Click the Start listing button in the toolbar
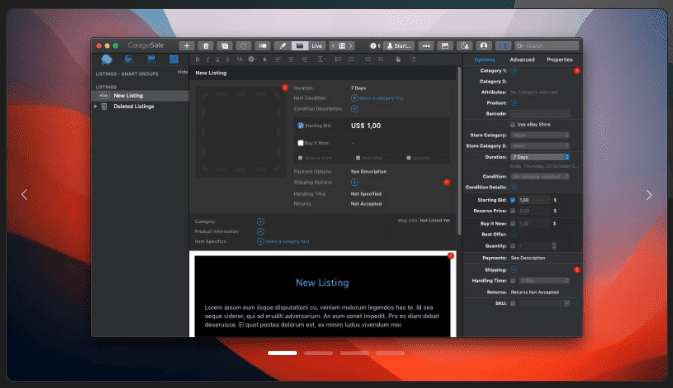The width and height of the screenshot is (673, 388). [x=399, y=46]
